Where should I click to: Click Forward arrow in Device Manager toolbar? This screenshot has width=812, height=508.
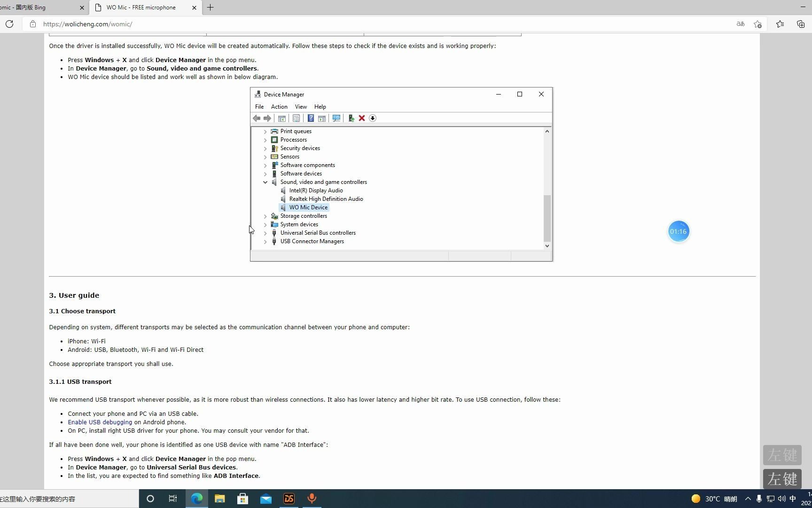[267, 118]
